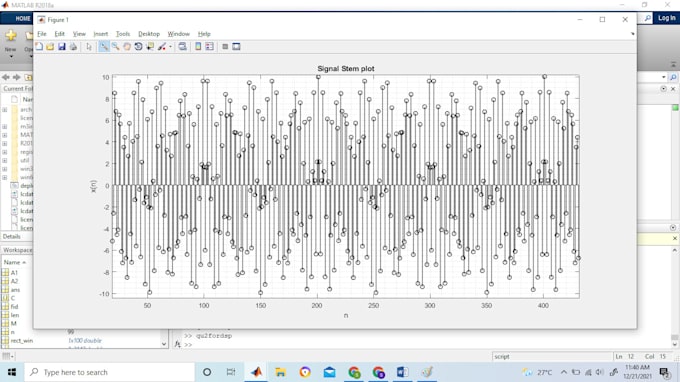Select variable 'fid' in Workspace

(x=14, y=307)
